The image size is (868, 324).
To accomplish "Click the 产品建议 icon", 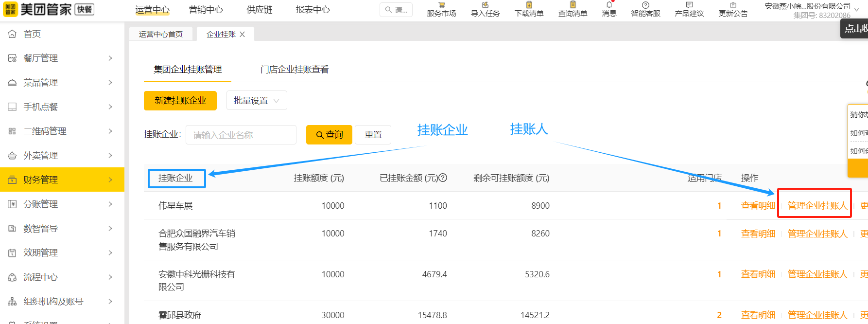I will [x=689, y=5].
